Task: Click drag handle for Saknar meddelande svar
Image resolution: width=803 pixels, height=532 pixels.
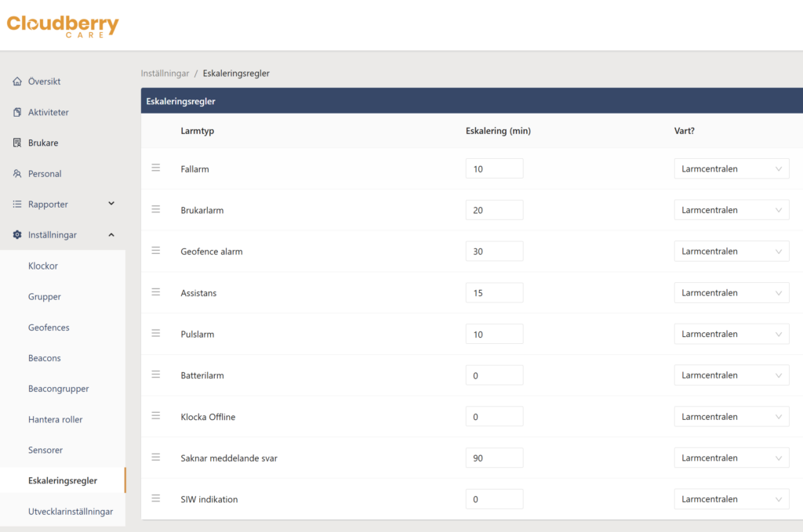Action: pos(156,457)
